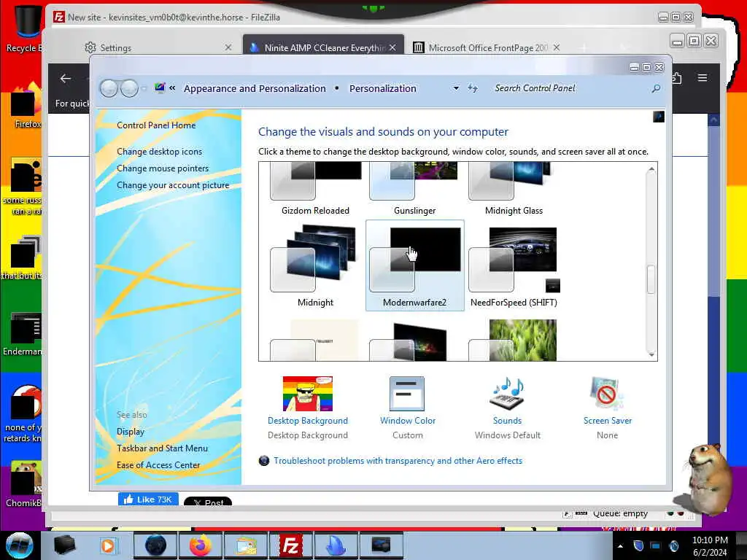This screenshot has height=560, width=747.
Task: Open the Personalization taskbar icon
Action: click(381, 545)
